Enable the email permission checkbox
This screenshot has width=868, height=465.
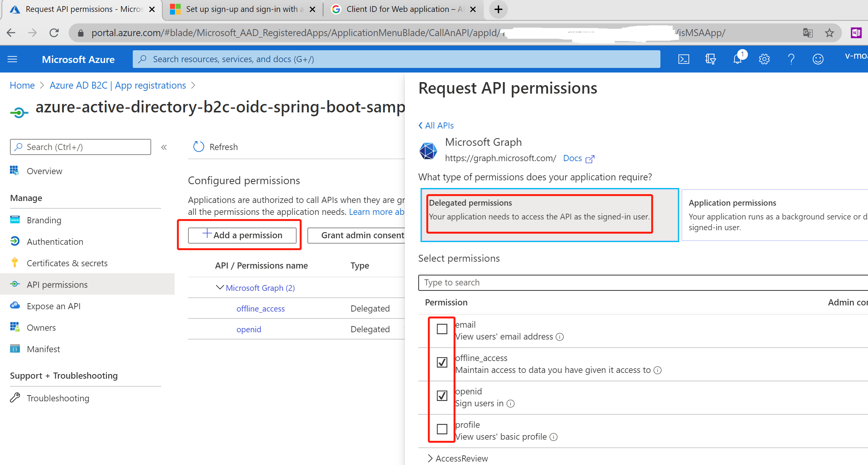(x=442, y=329)
